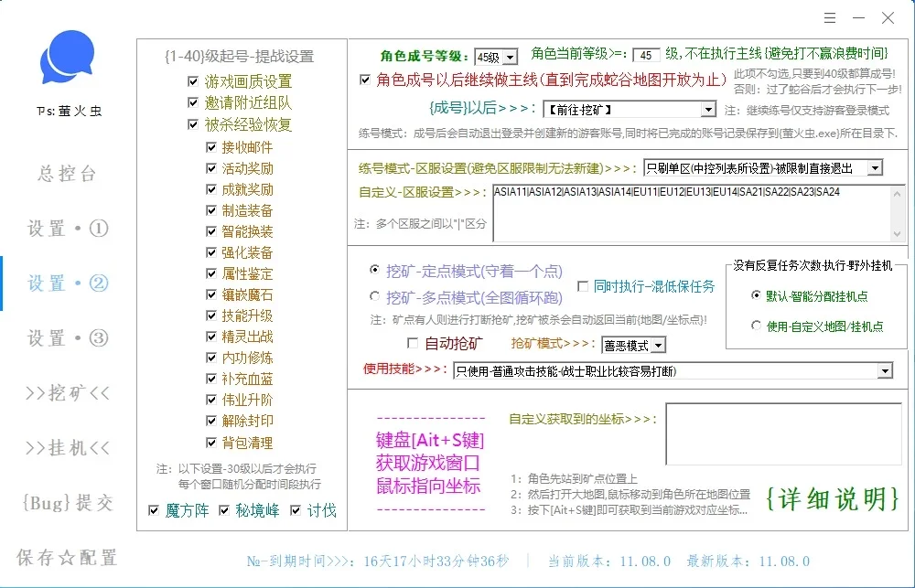The height and width of the screenshot is (588, 915).
Task: Toggle 解除封印 checkbox
Action: point(211,420)
